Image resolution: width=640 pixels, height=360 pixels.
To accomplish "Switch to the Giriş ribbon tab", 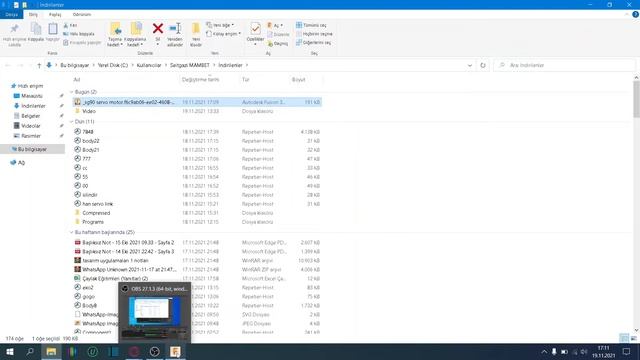I will (33, 14).
